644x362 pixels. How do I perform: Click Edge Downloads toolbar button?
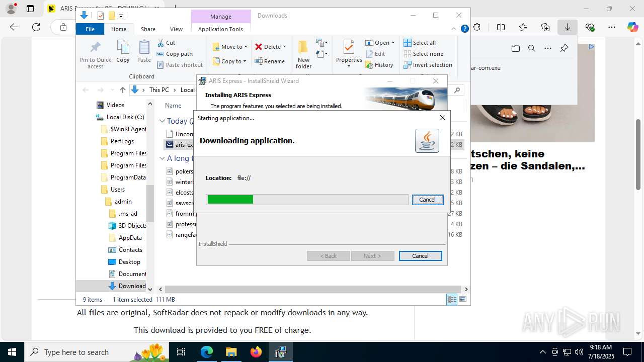[x=568, y=27]
